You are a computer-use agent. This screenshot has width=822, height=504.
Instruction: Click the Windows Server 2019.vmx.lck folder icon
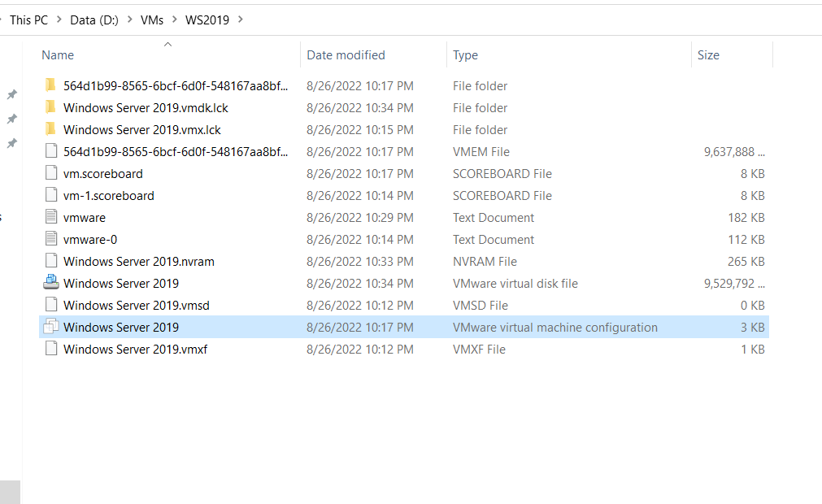(51, 129)
